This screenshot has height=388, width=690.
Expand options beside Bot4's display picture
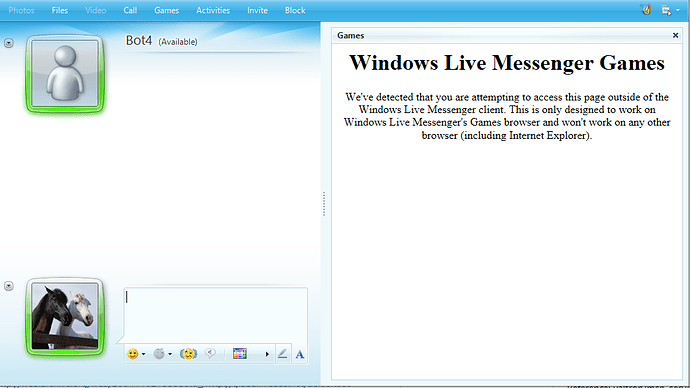pyautogui.click(x=9, y=43)
